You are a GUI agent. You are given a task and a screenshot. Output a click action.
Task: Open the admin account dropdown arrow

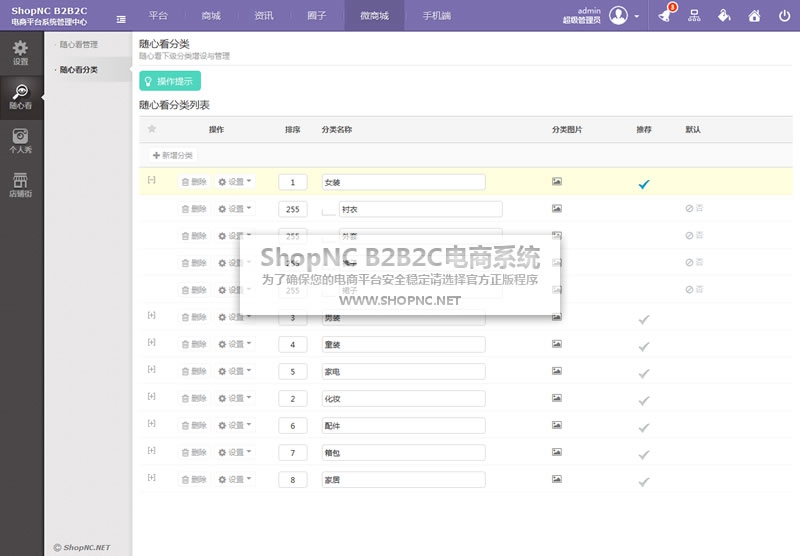tap(636, 16)
